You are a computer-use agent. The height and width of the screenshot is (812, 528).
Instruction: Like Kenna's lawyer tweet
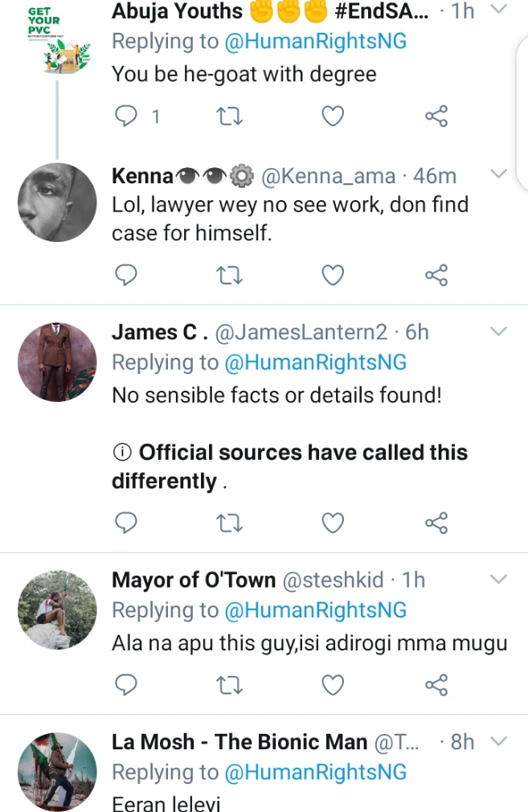pos(333,277)
